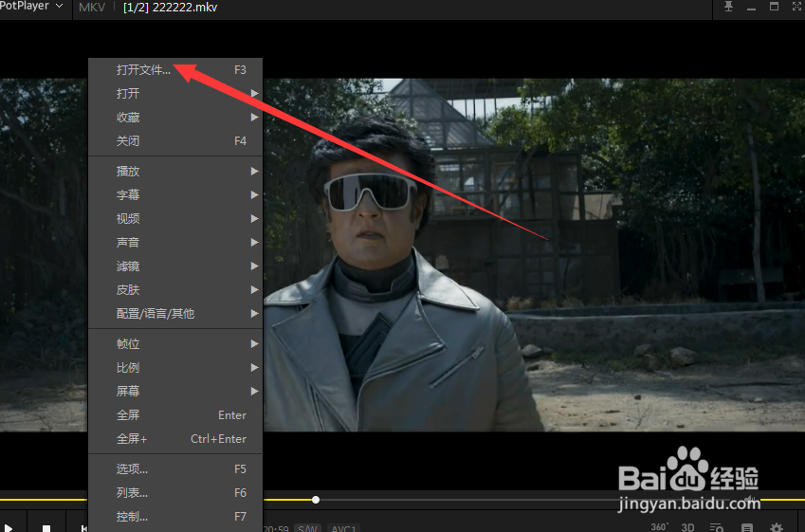The image size is (805, 532).
Task: Toggle 3D video mode
Action: [x=687, y=527]
